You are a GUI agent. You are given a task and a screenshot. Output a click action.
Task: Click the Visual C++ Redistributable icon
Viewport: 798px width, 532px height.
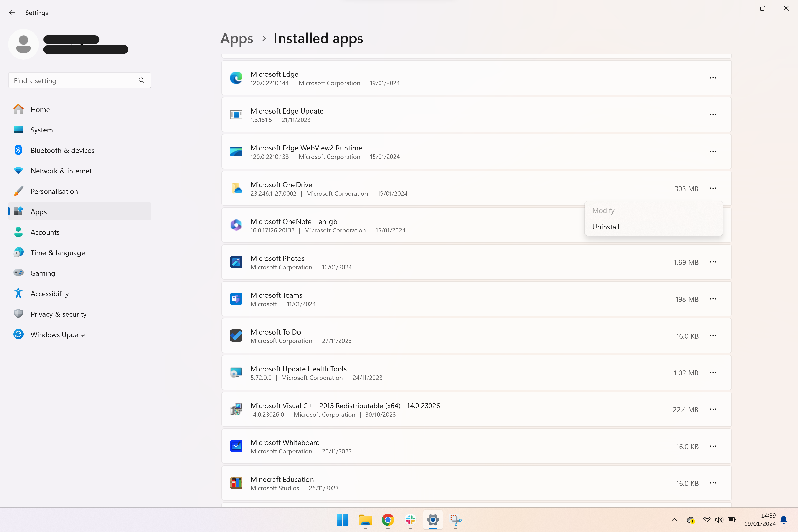(x=236, y=409)
